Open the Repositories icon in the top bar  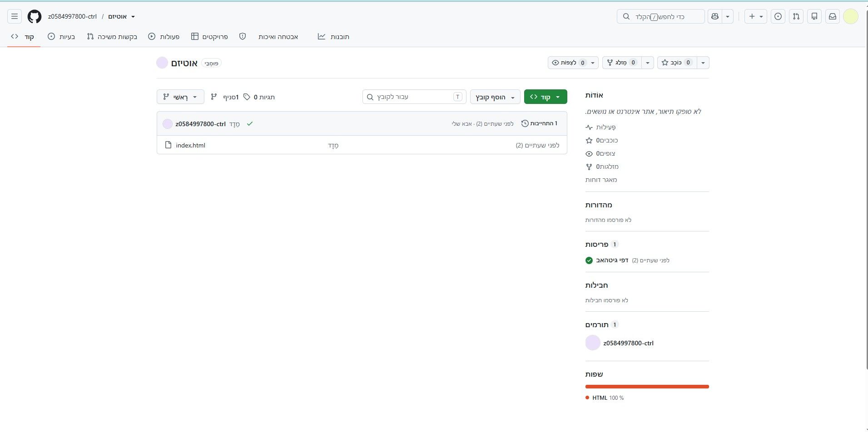(x=814, y=16)
